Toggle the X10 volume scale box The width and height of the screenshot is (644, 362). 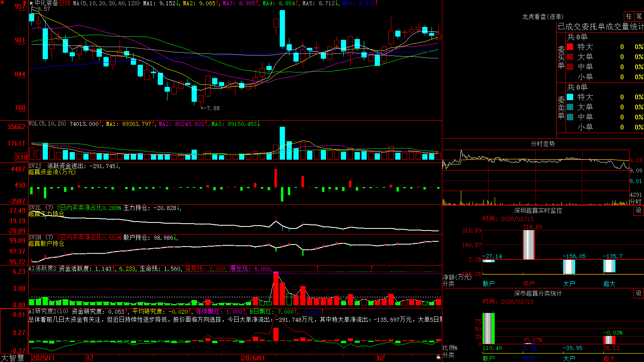pos(21,157)
